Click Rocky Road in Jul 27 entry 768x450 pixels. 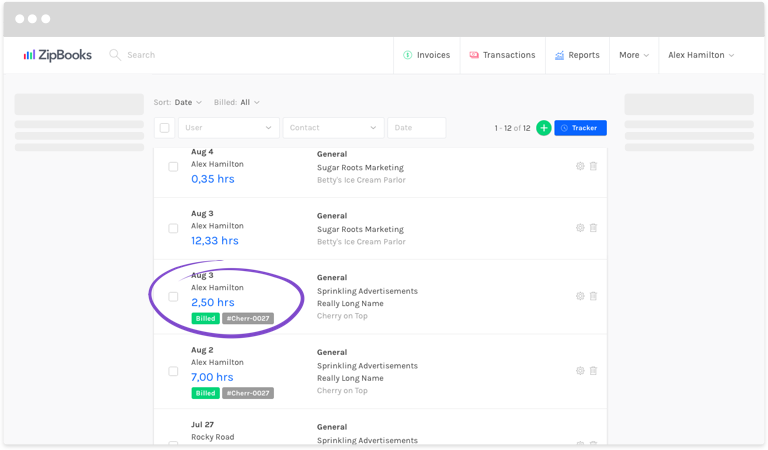click(x=213, y=437)
